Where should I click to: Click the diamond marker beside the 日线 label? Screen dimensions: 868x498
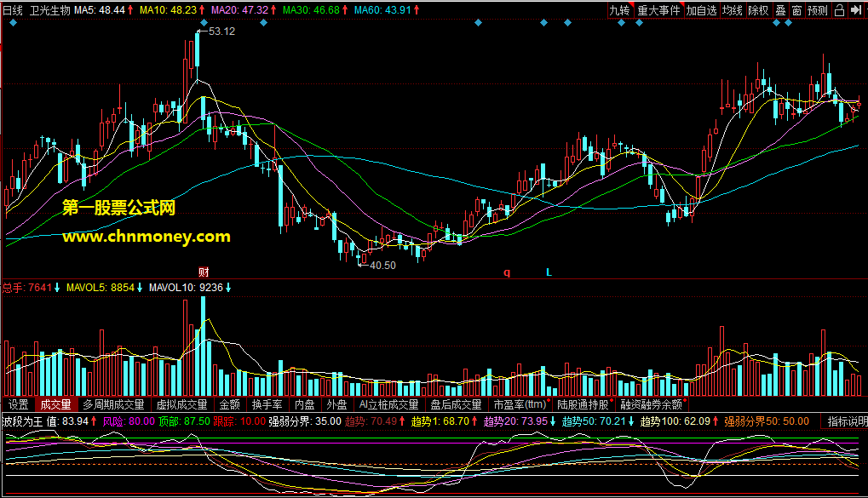coord(14,23)
